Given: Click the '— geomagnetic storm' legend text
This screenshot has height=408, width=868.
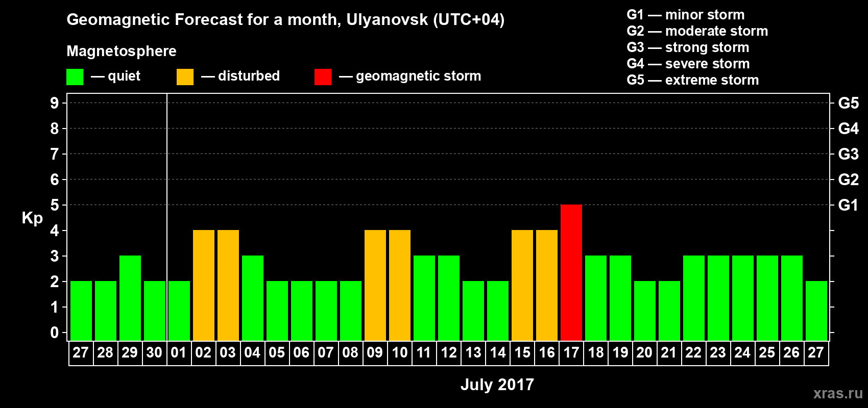Looking at the screenshot, I should coord(411,76).
